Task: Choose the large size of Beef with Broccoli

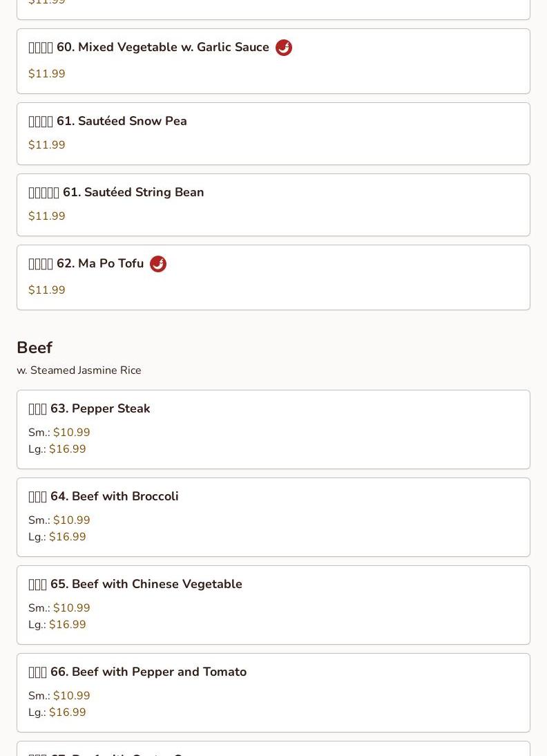Action: click(x=67, y=537)
